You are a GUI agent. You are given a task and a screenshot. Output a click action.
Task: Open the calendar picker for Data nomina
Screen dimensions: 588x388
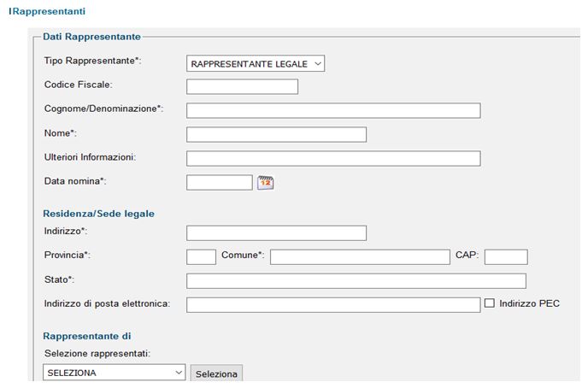(x=266, y=183)
